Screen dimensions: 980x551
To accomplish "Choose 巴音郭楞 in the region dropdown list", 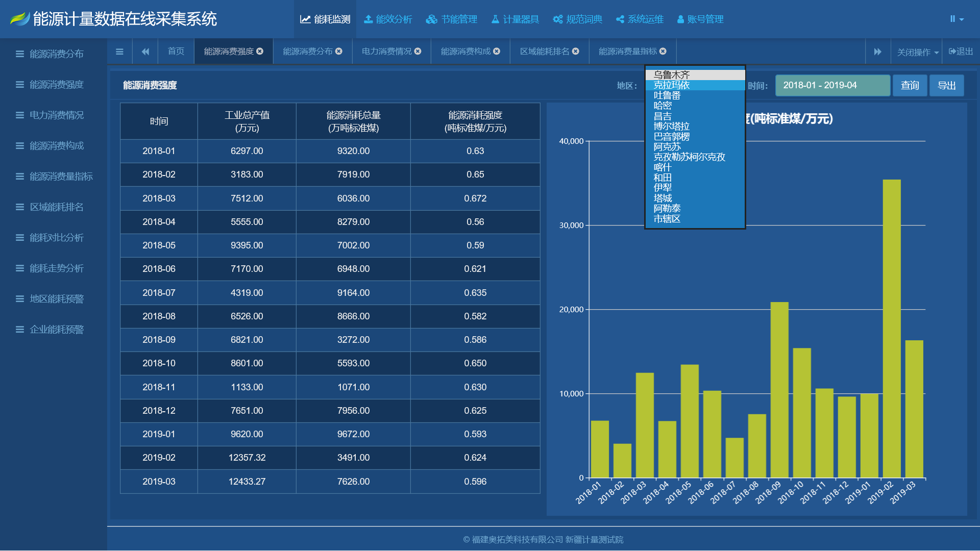I will click(x=671, y=137).
